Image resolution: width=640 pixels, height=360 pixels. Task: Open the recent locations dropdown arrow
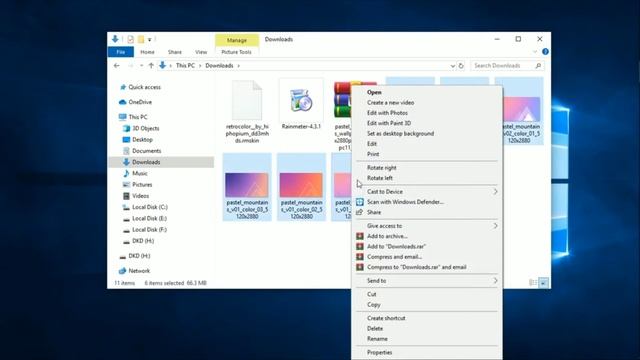point(142,66)
